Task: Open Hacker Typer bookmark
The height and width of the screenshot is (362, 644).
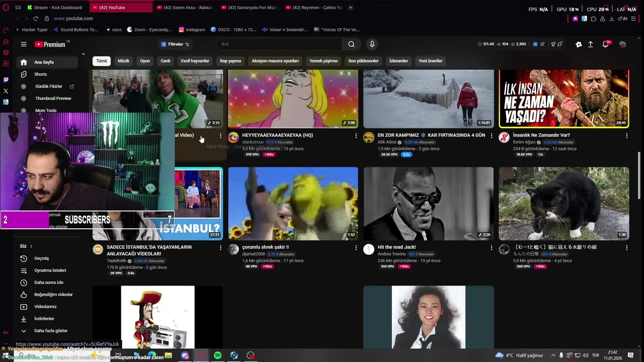Action: pos(31,30)
